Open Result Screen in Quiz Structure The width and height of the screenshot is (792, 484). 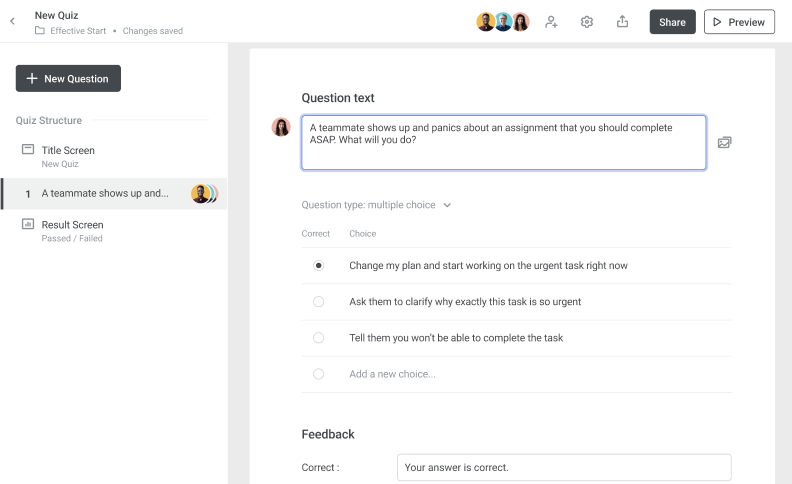[72, 226]
